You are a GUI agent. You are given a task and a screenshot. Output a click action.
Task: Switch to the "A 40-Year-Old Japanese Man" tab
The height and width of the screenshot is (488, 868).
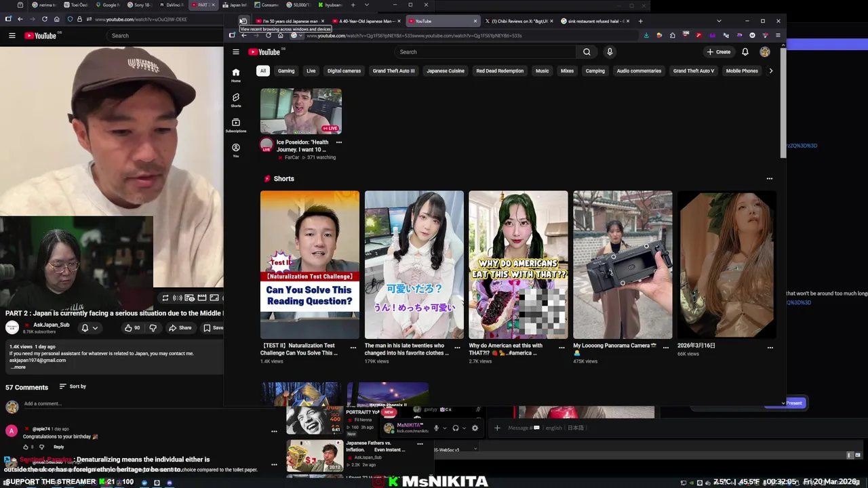pos(366,21)
